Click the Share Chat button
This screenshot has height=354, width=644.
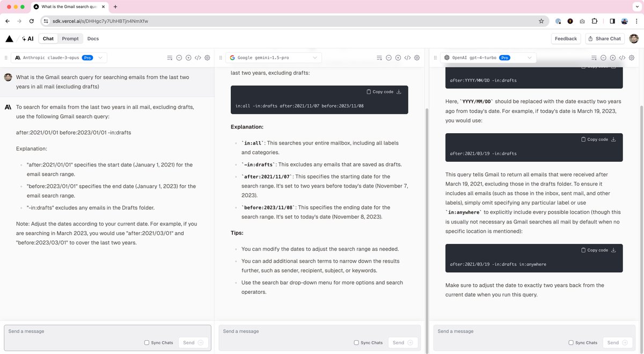(x=604, y=39)
